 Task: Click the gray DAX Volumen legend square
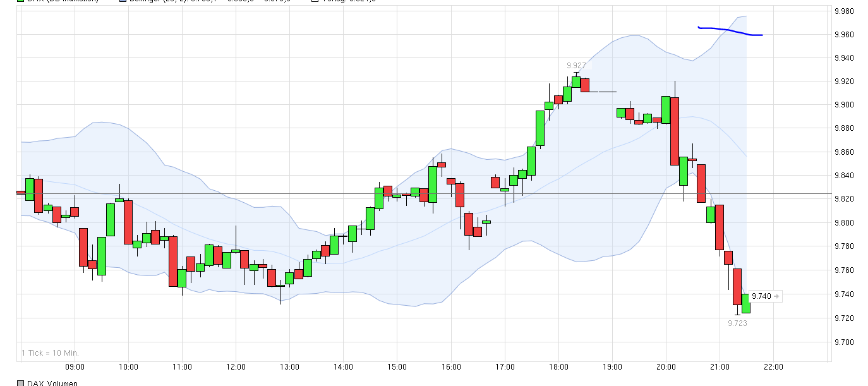coord(20,383)
